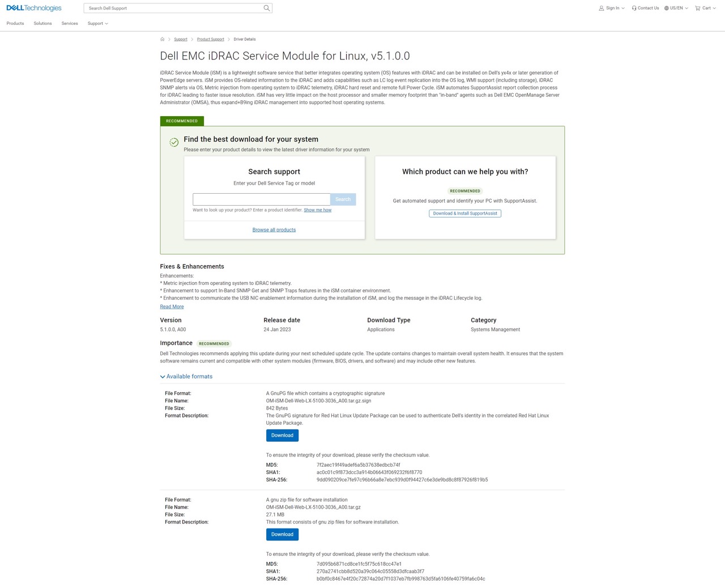The image size is (725, 588).
Task: Click the Dell Technologies logo
Action: coord(34,8)
